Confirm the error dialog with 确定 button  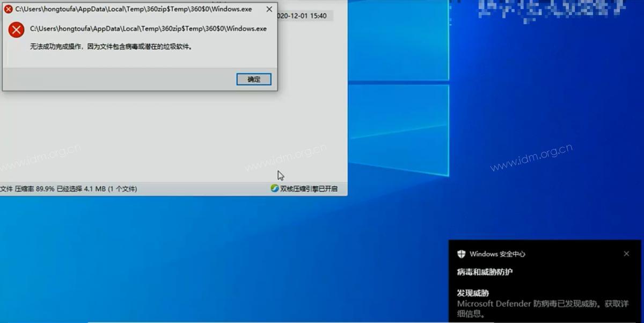coord(254,80)
